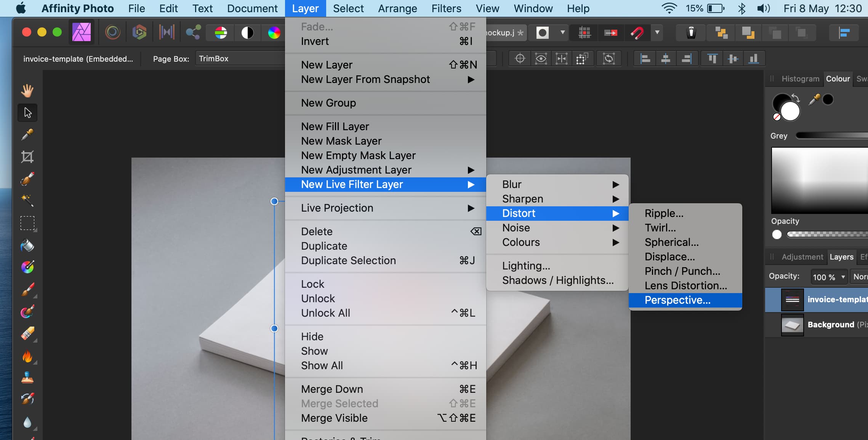Toggle the Force Pixel Alignment grid icon
Image resolution: width=868 pixels, height=440 pixels.
click(584, 33)
